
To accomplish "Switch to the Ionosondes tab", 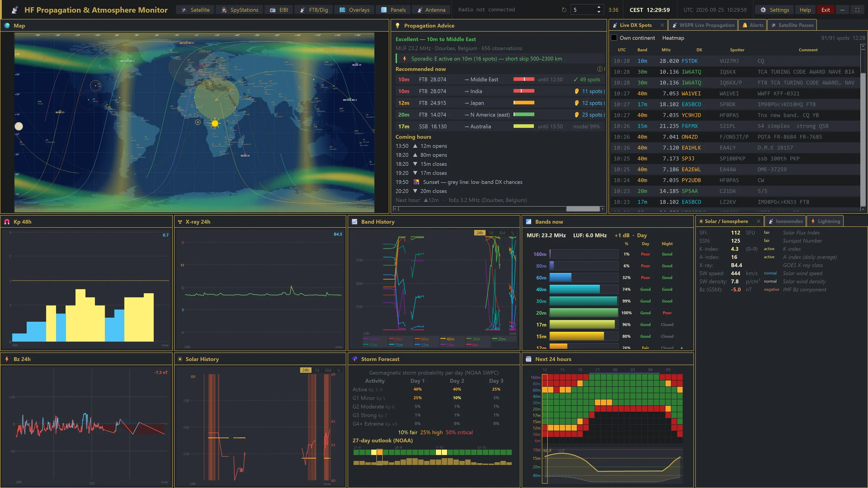I will [786, 221].
